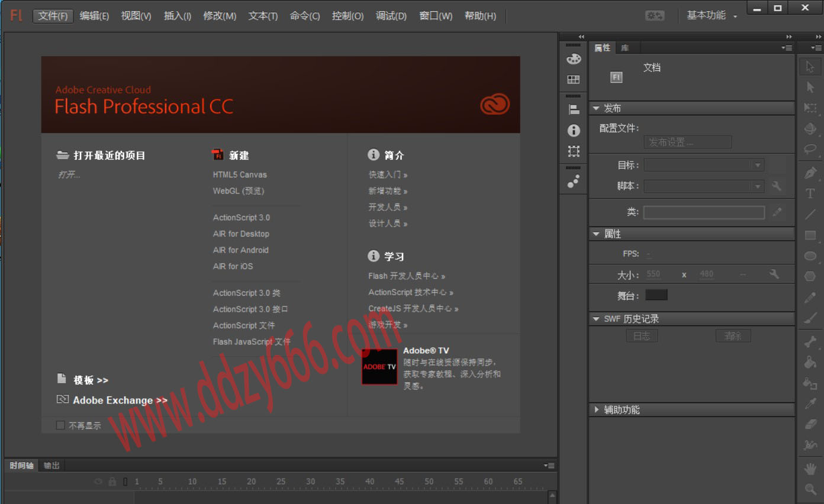Select the 3D Rotation tool
The height and width of the screenshot is (504, 824).
810,128
